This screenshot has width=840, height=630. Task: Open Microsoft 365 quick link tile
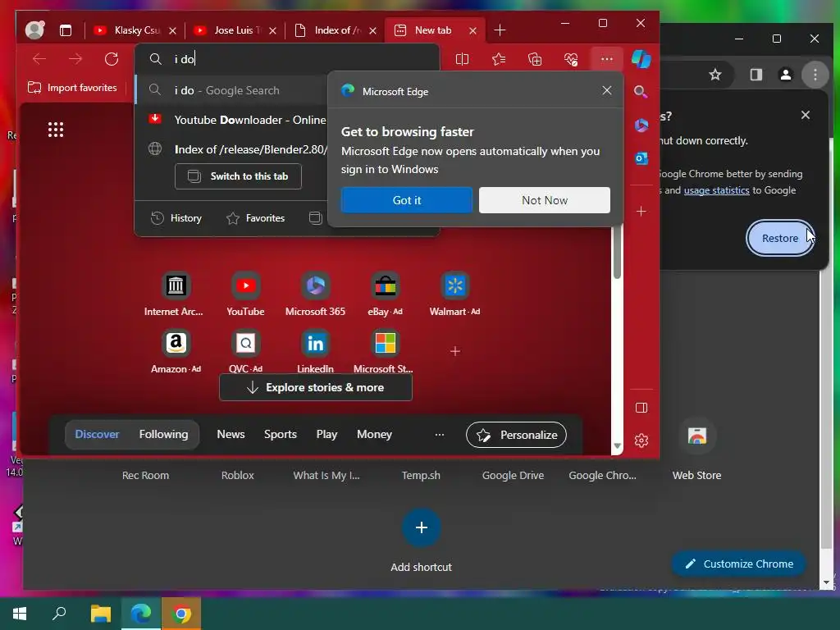316,294
